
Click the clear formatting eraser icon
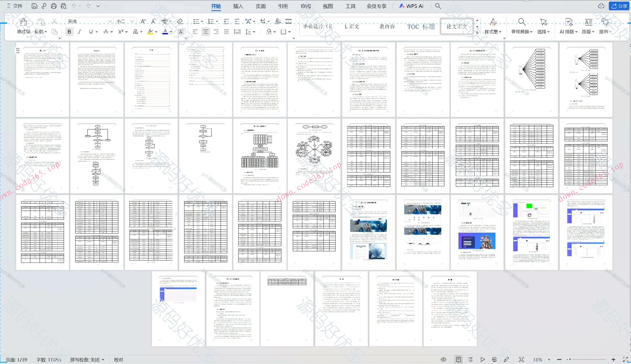click(x=180, y=21)
